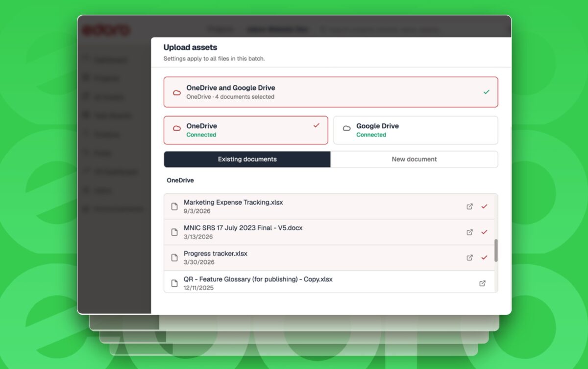The height and width of the screenshot is (369, 588).
Task: Select the OneDrive Connected card
Action: [245, 130]
